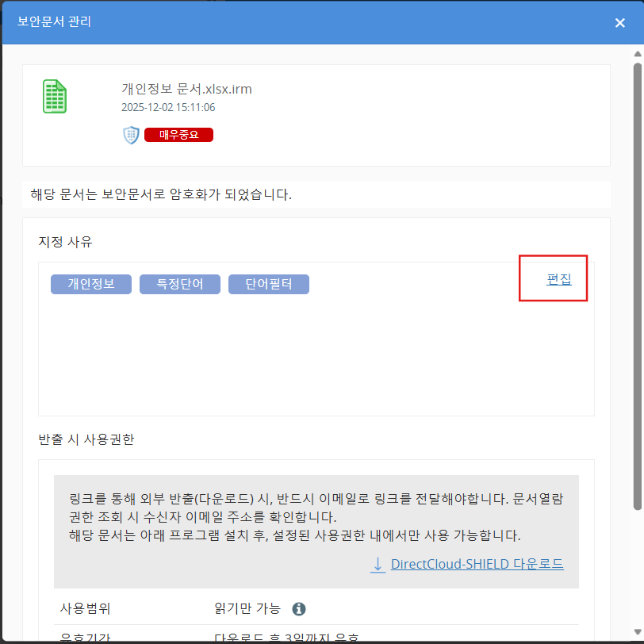Click the green spreadsheet file icon

tap(55, 97)
